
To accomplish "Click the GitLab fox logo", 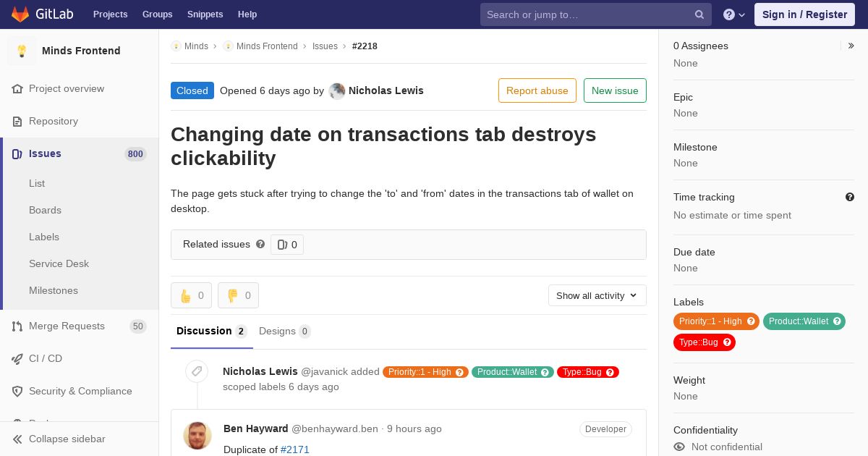I will (20, 14).
